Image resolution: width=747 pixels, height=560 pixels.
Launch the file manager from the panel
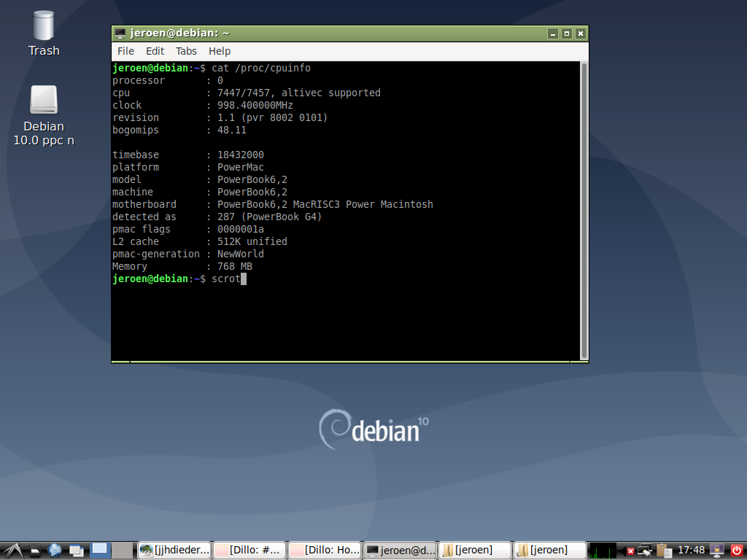click(x=35, y=551)
